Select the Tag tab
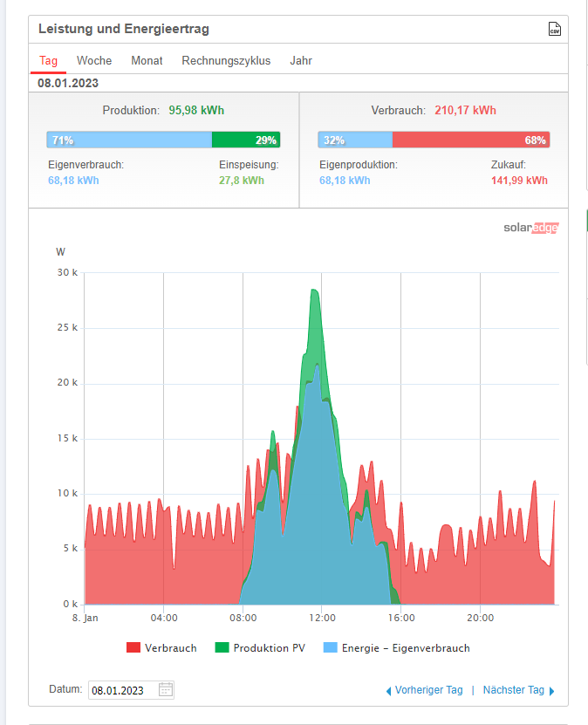The height and width of the screenshot is (725, 588). pyautogui.click(x=48, y=60)
